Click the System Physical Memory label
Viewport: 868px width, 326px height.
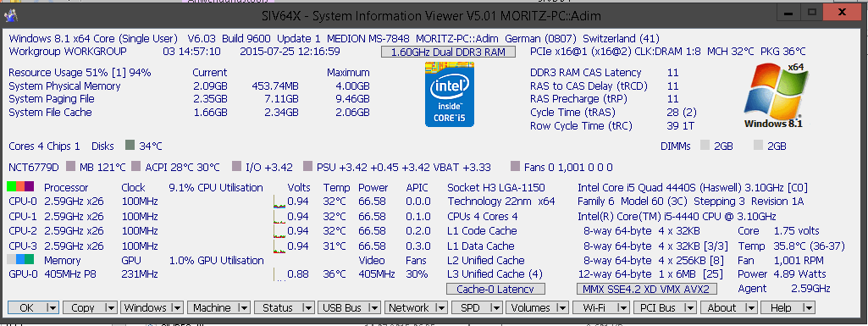point(64,86)
